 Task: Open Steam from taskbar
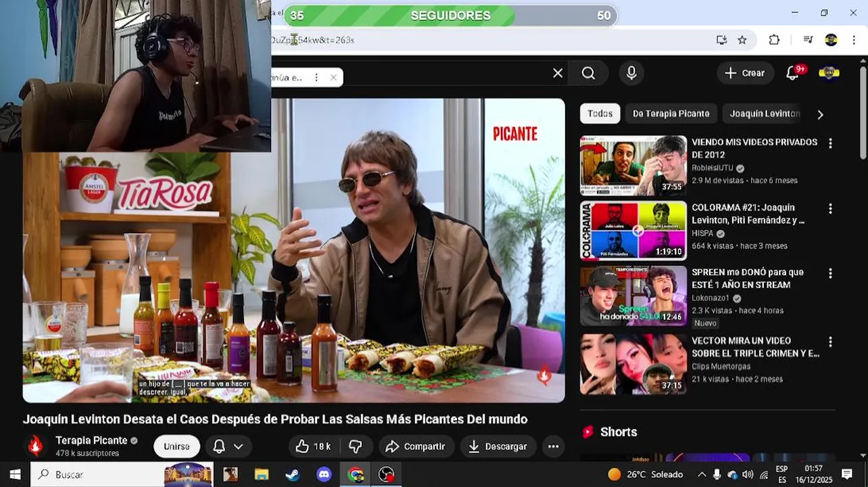pos(293,474)
